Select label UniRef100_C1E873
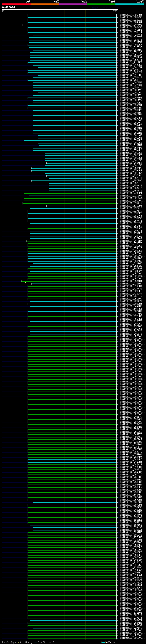Image resolution: width=146 pixels, height=644 pixels. tap(131, 37)
